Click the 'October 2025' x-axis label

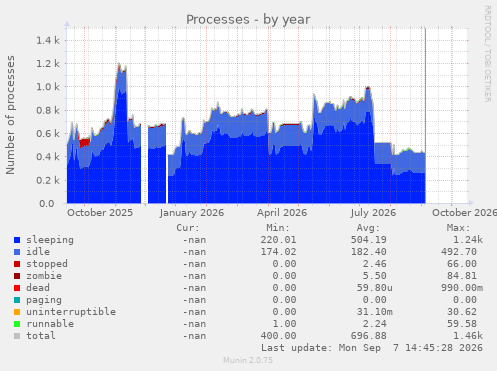(x=100, y=213)
